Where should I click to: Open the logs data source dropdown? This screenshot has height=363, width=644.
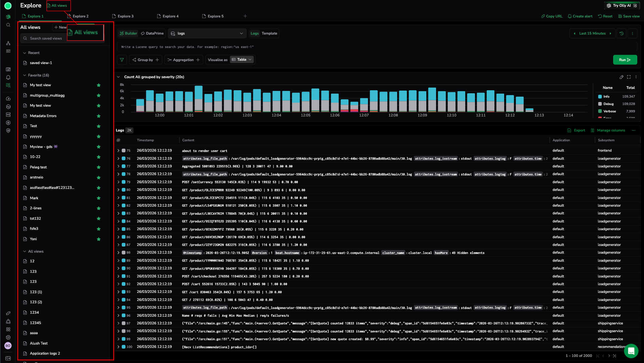click(207, 34)
